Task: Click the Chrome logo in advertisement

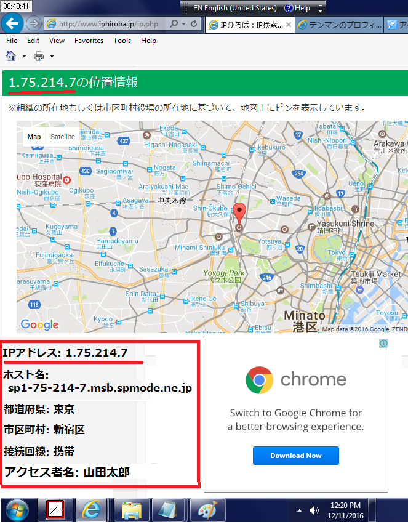Action: click(x=259, y=380)
